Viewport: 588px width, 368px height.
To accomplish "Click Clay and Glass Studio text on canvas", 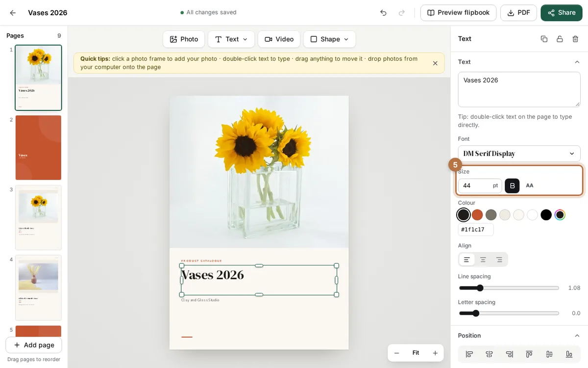I will click(x=200, y=300).
